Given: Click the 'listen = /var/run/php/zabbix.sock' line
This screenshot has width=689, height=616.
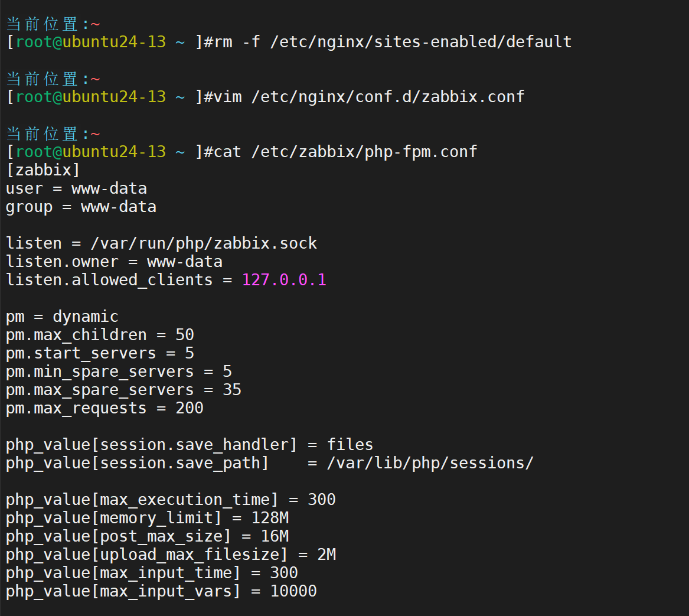Looking at the screenshot, I should 162,243.
